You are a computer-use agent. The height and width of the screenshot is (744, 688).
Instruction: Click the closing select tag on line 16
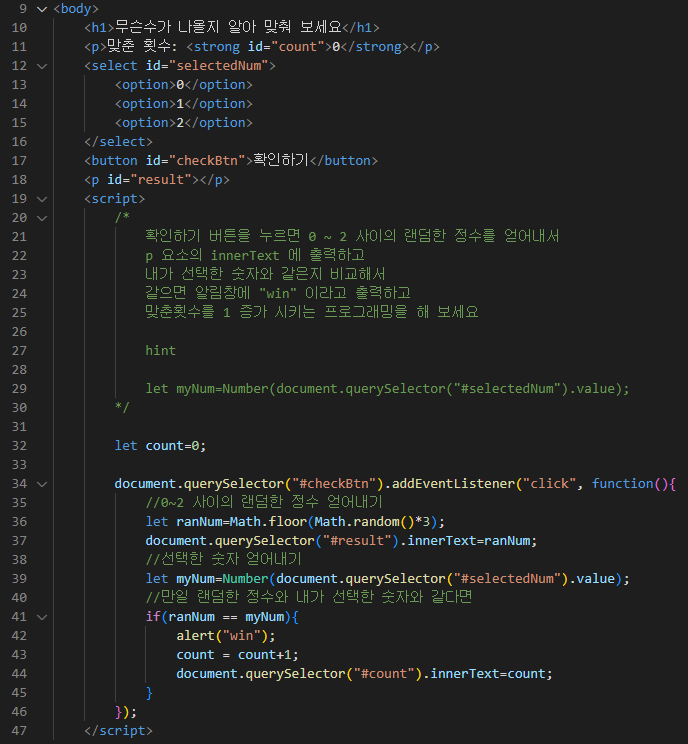tap(118, 141)
